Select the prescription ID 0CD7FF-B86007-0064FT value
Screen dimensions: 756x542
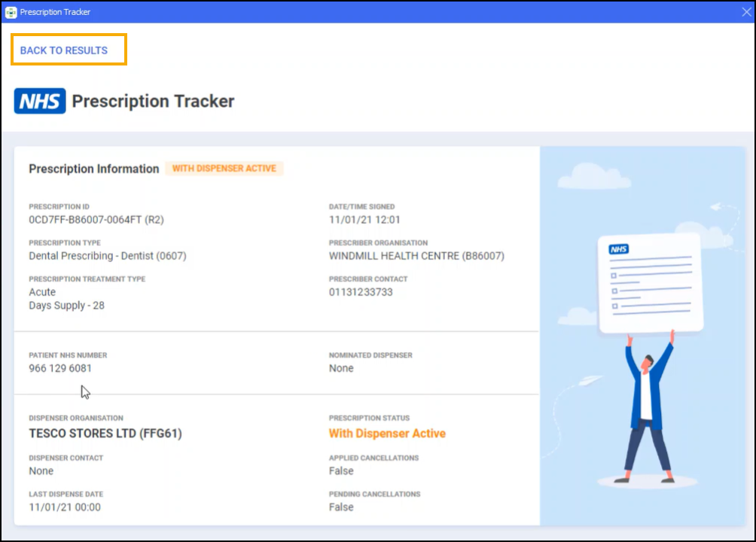click(x=96, y=220)
